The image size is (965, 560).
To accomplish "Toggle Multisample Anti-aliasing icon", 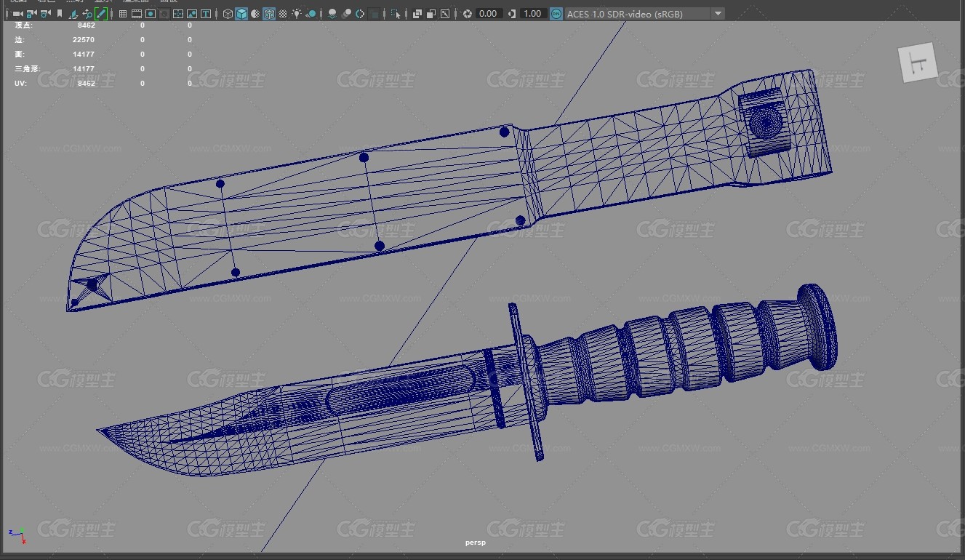I will point(359,13).
